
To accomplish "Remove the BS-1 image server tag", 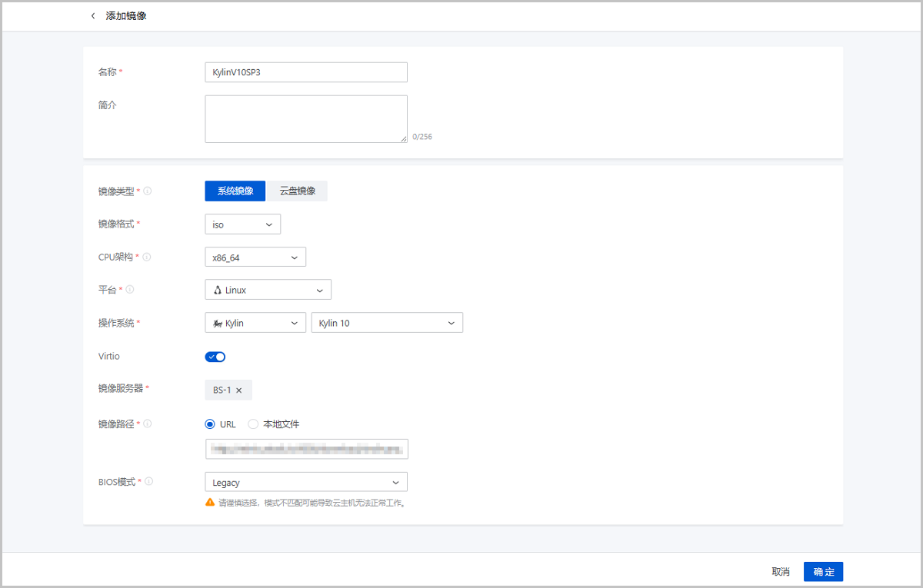I will click(238, 390).
